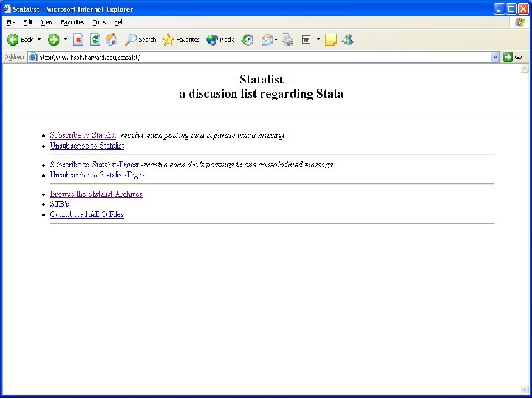Open the Messenger people icon
Viewport: 532px width, 399px height.
(x=348, y=40)
